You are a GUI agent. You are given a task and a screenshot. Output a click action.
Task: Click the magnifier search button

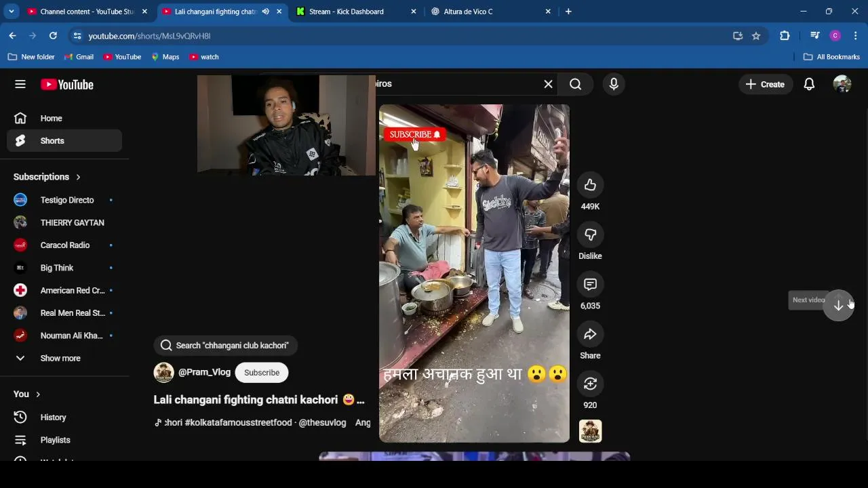pos(576,84)
